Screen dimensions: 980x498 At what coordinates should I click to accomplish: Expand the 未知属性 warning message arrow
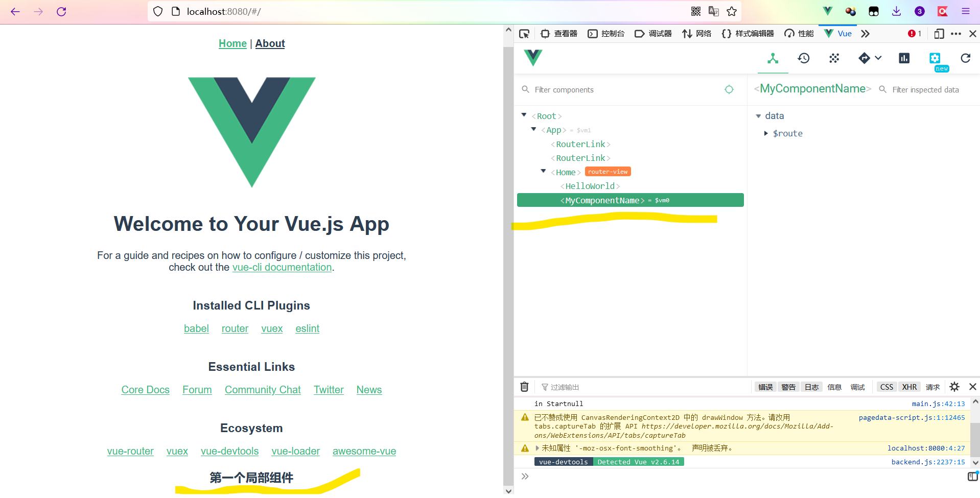tap(536, 448)
